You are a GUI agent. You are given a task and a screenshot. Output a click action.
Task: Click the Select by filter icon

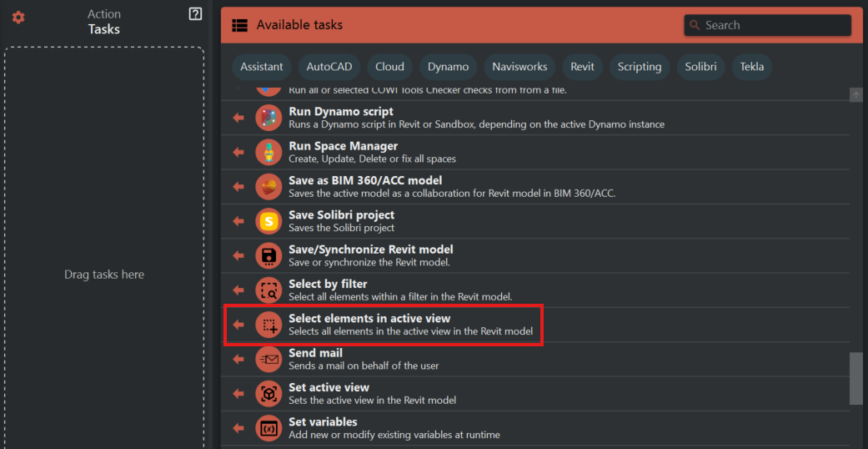coord(269,290)
